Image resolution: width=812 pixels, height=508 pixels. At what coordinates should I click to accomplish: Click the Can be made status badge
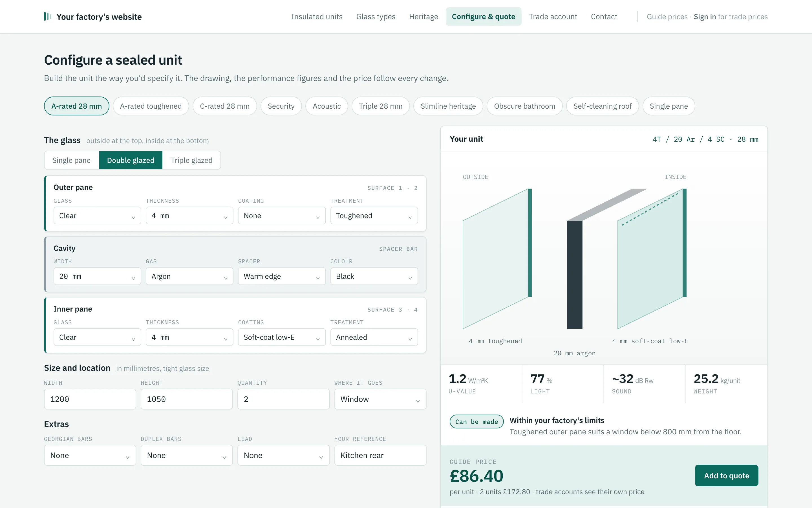tap(476, 422)
